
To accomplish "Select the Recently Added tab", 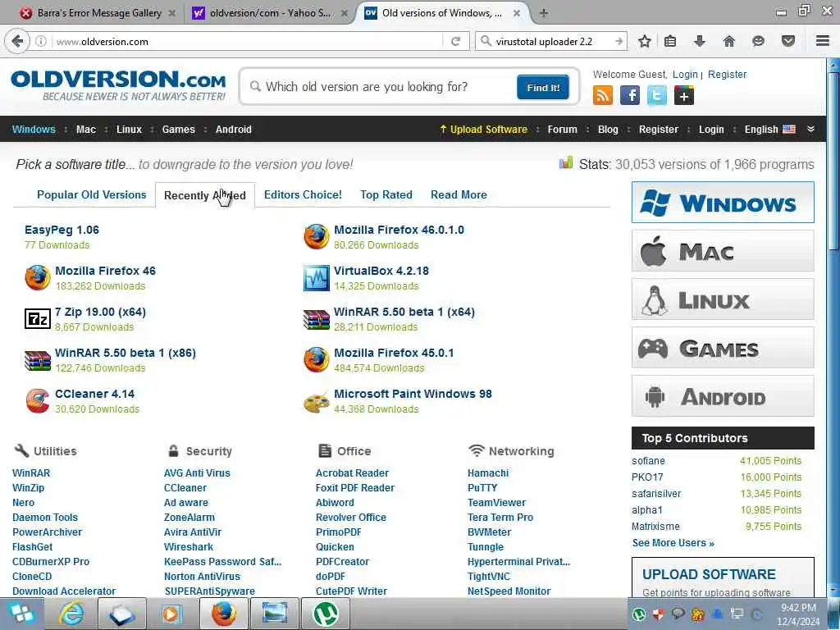I will (204, 195).
